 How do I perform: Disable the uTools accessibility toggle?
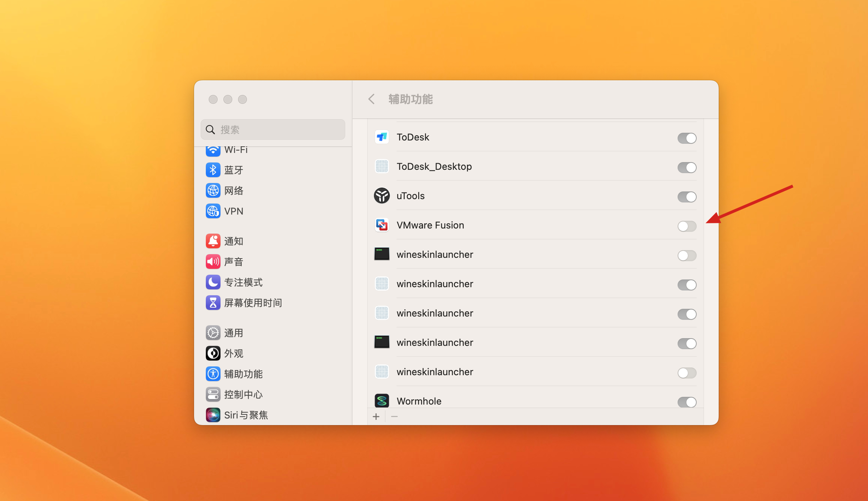[x=686, y=197]
